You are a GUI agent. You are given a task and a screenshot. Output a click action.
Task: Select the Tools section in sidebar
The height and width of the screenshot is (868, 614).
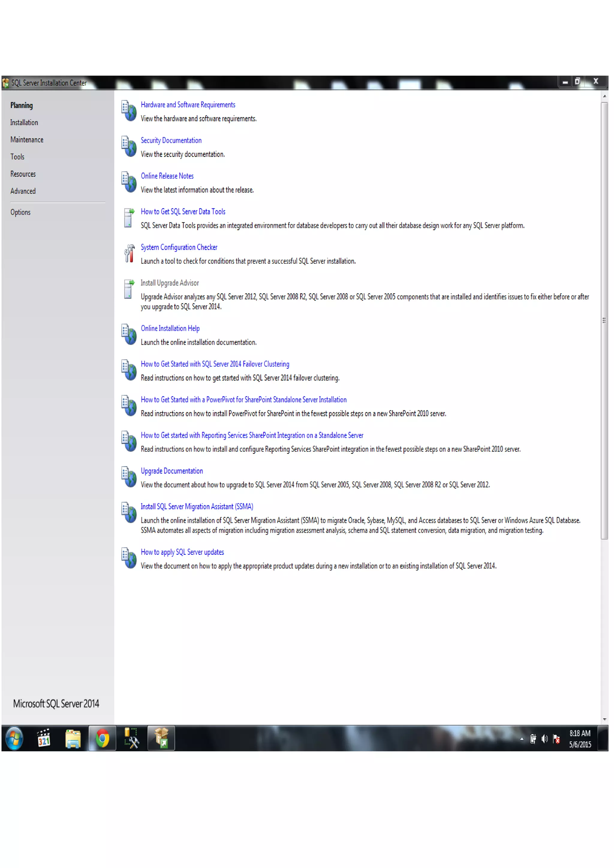coord(17,157)
